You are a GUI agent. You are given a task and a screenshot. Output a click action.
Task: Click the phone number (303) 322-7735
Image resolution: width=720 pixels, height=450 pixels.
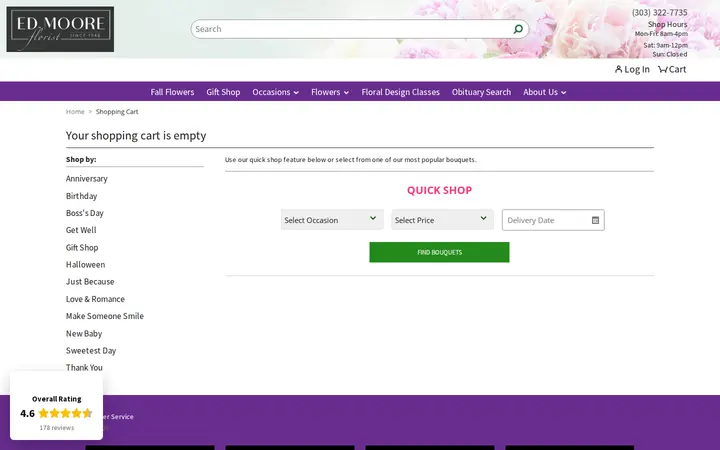[x=659, y=12]
